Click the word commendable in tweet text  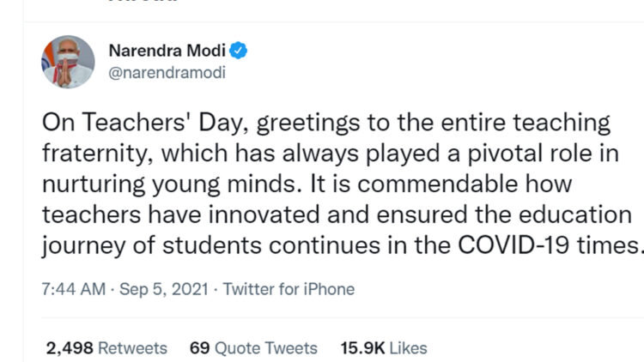(438, 184)
